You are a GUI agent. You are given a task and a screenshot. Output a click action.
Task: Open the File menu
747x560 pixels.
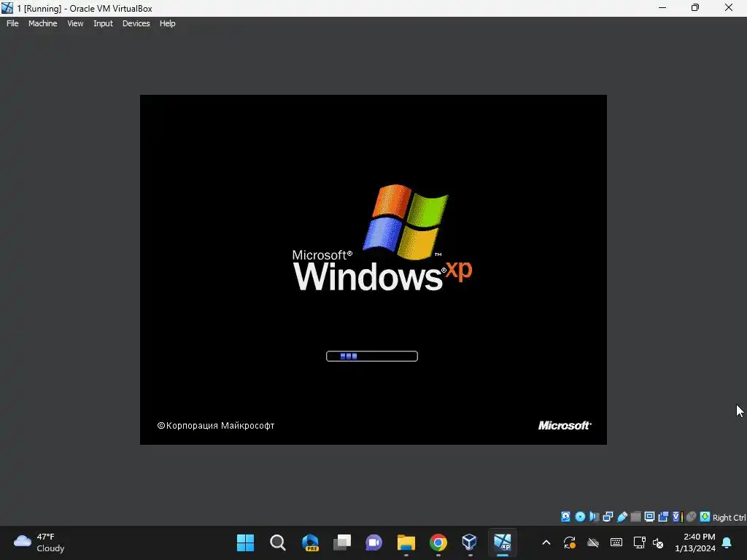pyautogui.click(x=12, y=23)
